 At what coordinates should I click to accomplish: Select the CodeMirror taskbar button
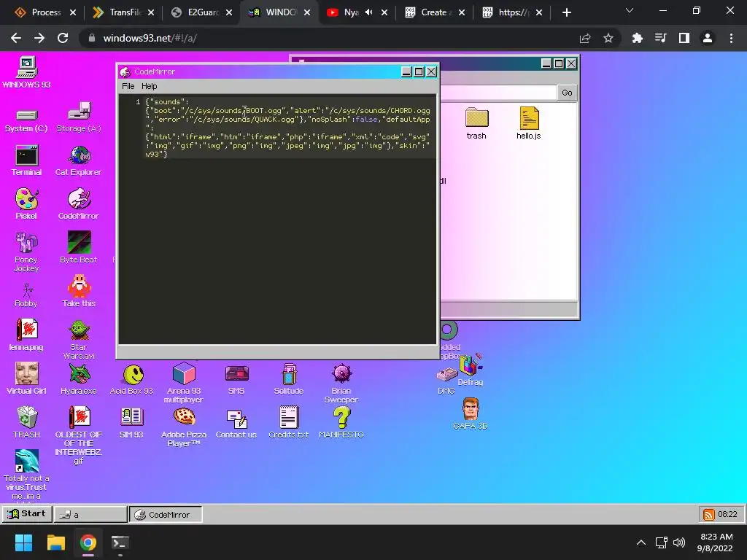point(166,514)
